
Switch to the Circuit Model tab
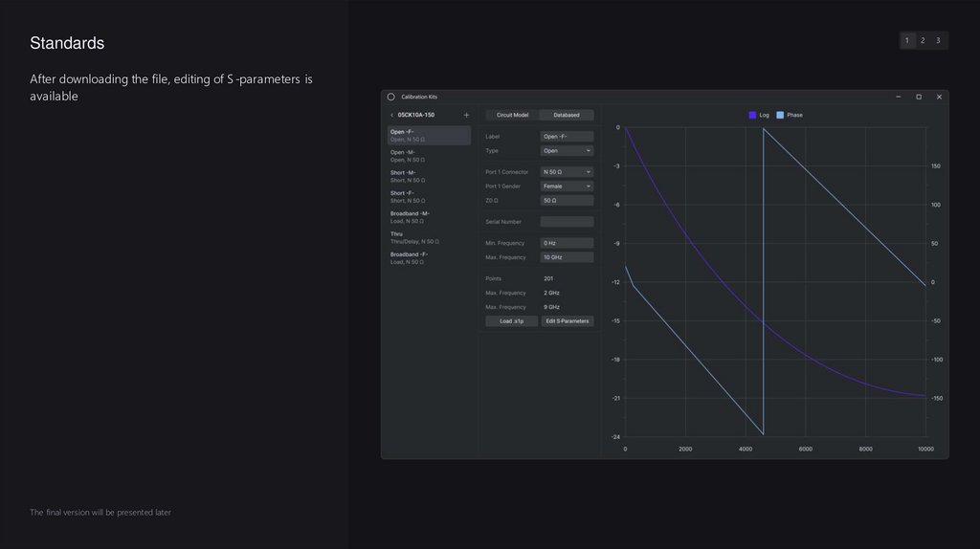pos(512,115)
